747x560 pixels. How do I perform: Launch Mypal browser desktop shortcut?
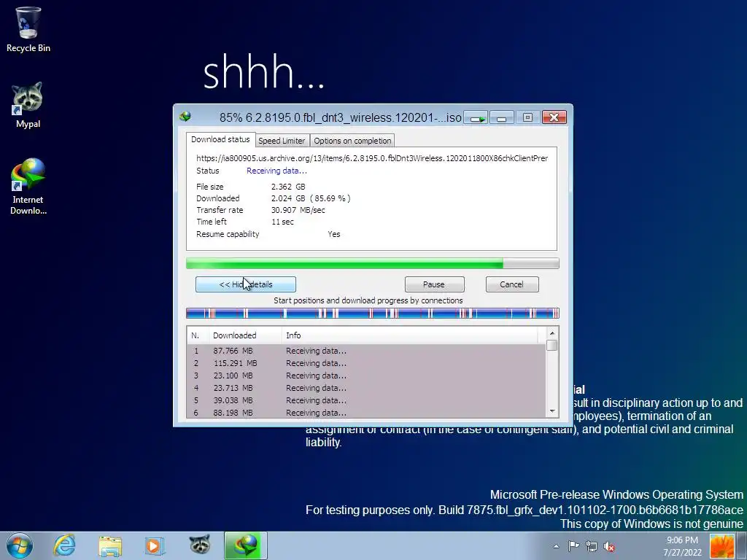click(28, 105)
